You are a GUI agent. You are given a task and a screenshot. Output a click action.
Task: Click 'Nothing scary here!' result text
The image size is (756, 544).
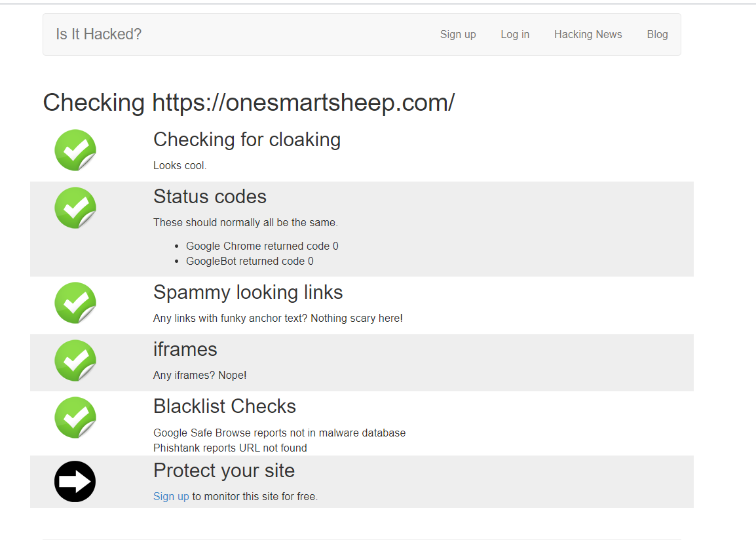coord(357,319)
